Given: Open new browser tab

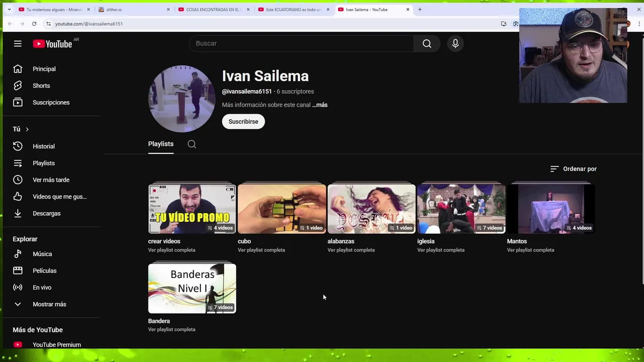Looking at the screenshot, I should 420,10.
